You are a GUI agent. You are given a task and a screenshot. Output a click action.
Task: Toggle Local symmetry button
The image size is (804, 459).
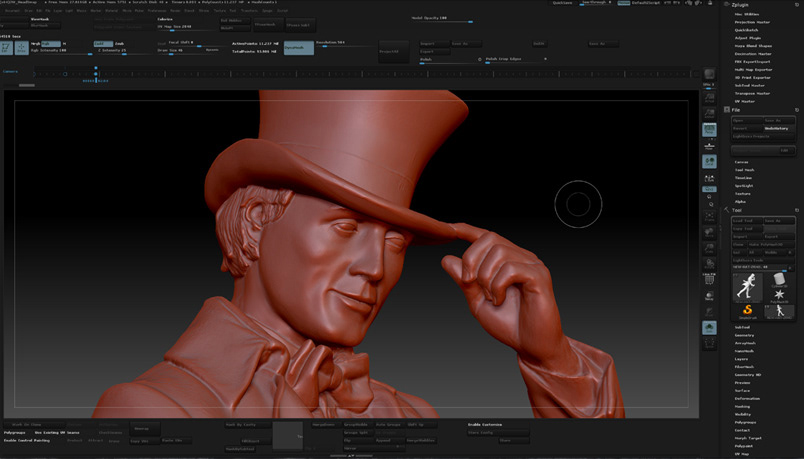[709, 162]
